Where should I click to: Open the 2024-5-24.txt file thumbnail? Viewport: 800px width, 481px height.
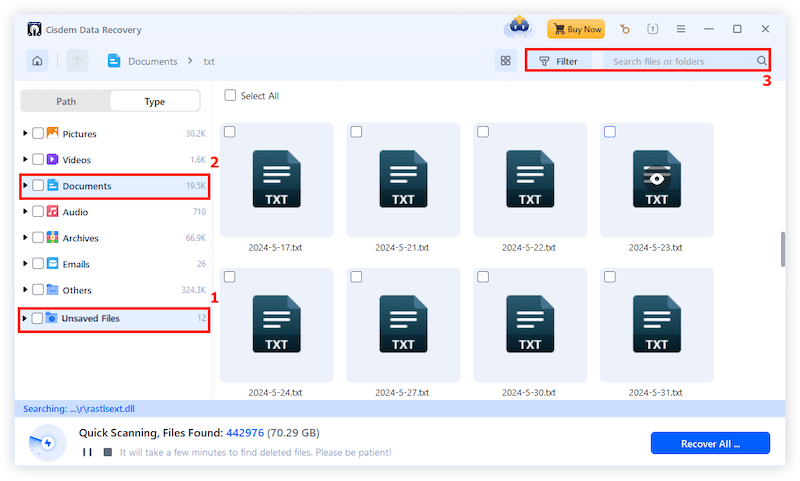pos(277,325)
